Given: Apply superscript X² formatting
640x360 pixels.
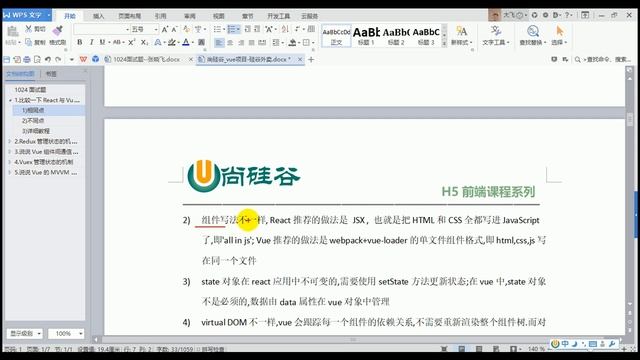Looking at the screenshot, I should [131, 42].
